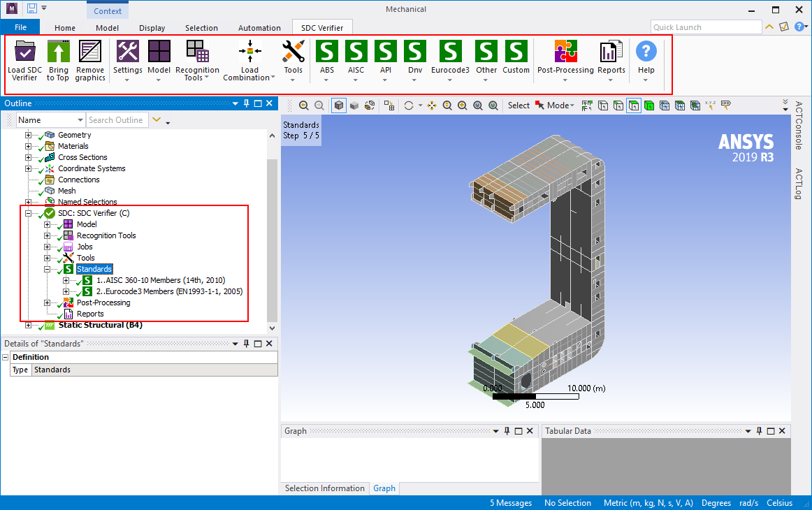Select the Custom standard icon
This screenshot has height=510, width=812.
point(516,51)
